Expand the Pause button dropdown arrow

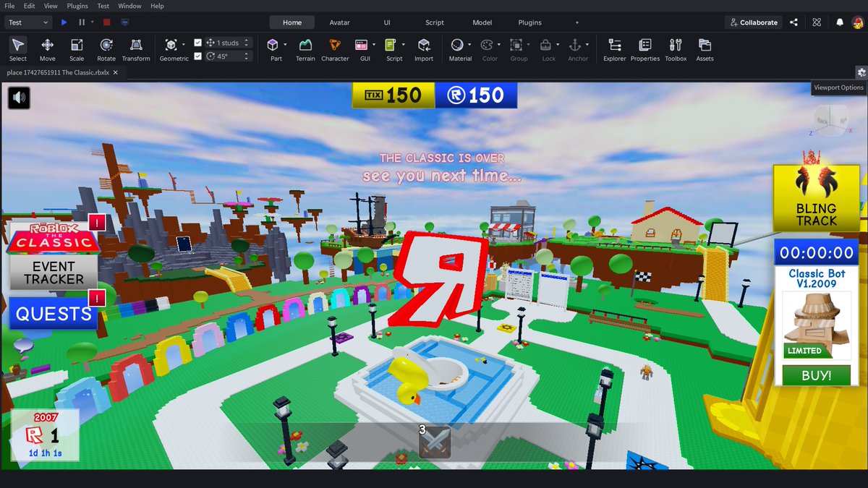[92, 22]
